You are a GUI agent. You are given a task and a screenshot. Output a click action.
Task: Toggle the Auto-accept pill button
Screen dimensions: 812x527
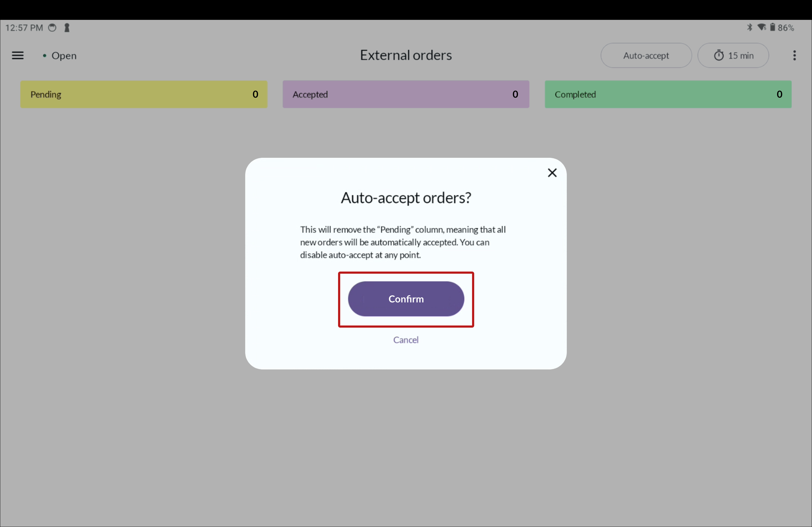[x=646, y=55]
